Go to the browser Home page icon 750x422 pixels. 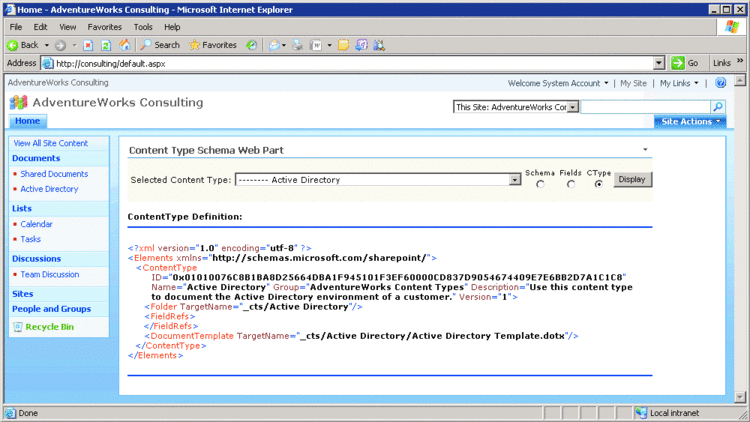point(125,45)
